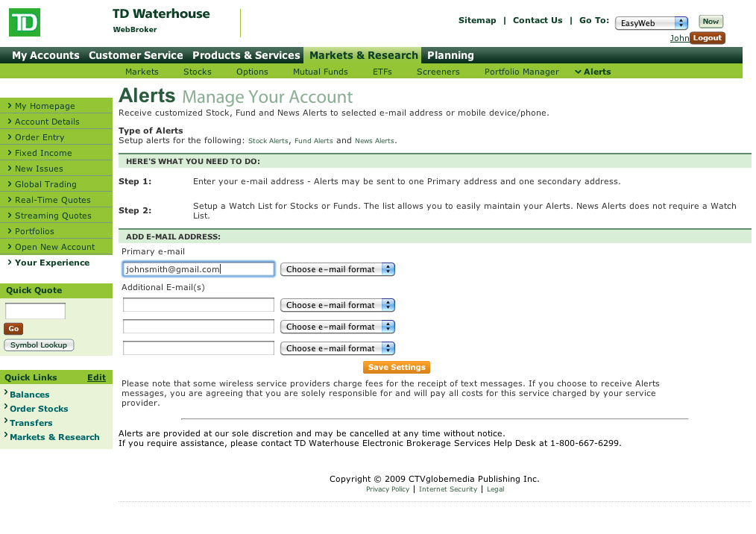Screen dimensions: 756x534
Task: Open Balances quick link
Action: click(29, 395)
